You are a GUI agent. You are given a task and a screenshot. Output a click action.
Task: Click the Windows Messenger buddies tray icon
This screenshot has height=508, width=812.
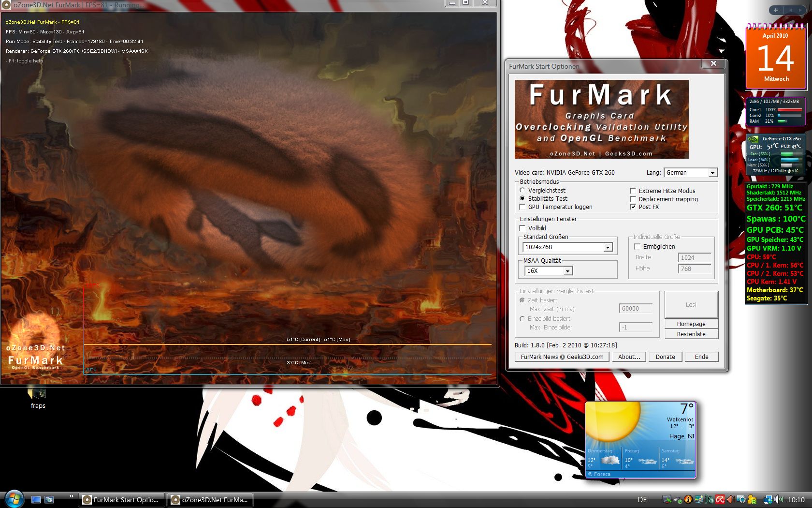[x=752, y=499]
